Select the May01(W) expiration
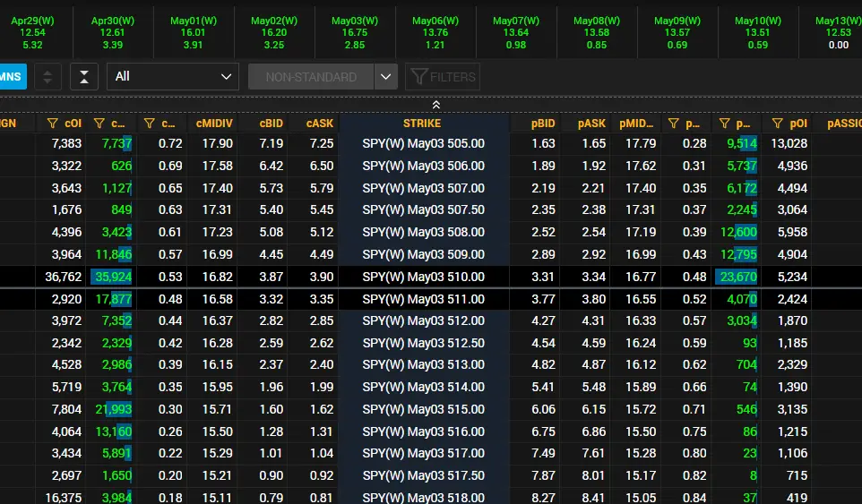862x504 pixels. coord(194,32)
